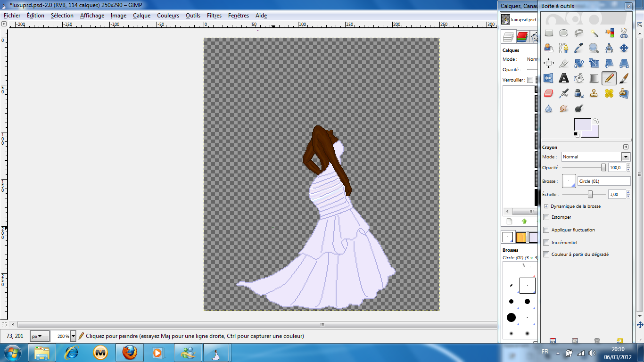Select the Shear tool
644x362 pixels.
pos(609,63)
